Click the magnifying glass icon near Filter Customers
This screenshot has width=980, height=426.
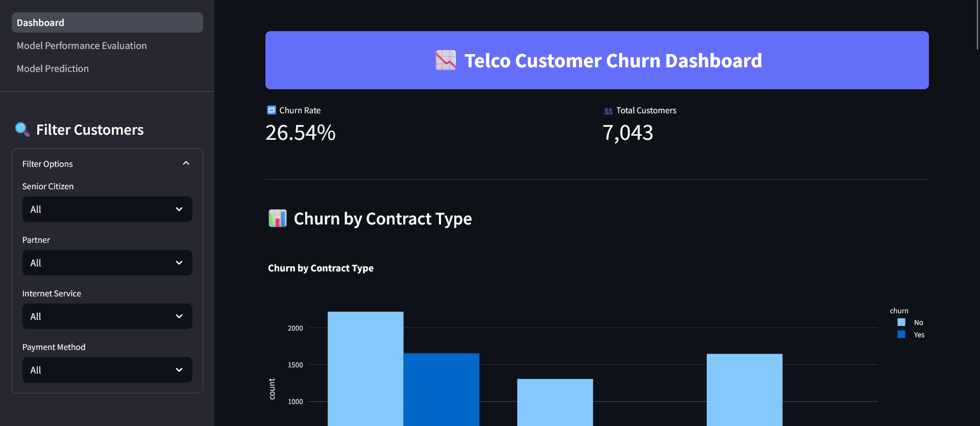[x=21, y=129]
